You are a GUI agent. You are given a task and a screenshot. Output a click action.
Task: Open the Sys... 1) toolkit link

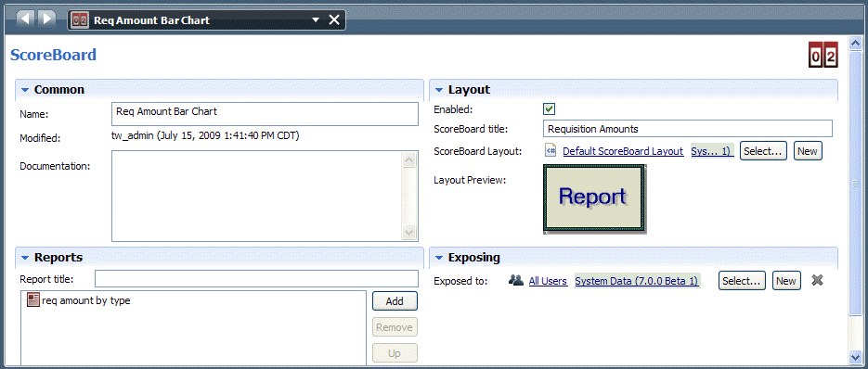click(x=712, y=151)
